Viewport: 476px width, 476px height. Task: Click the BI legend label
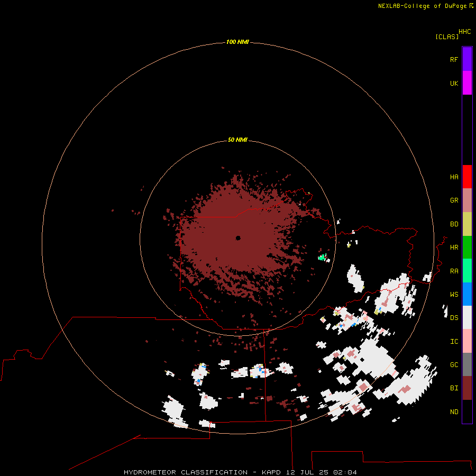(x=454, y=388)
